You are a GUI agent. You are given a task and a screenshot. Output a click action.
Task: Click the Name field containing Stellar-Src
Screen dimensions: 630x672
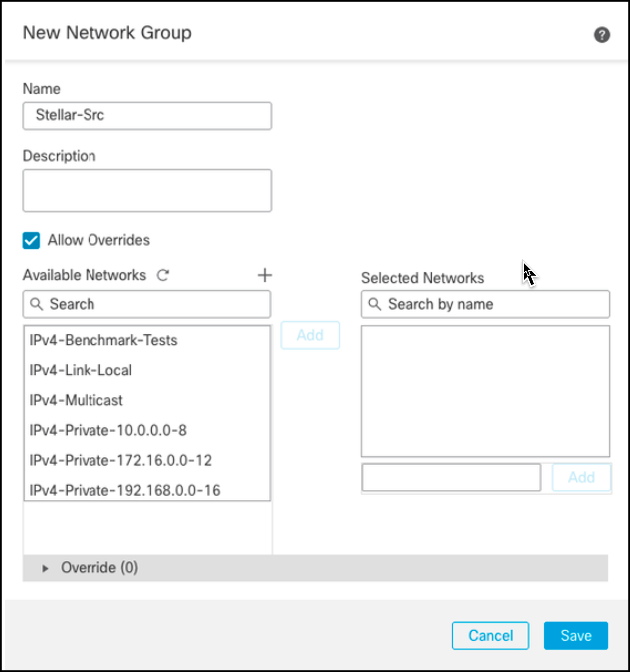147,116
